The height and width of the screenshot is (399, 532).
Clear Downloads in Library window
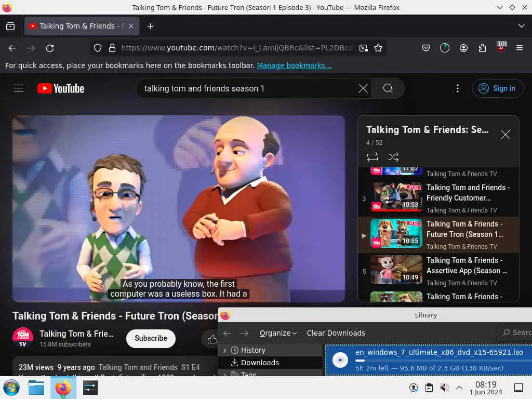click(336, 333)
